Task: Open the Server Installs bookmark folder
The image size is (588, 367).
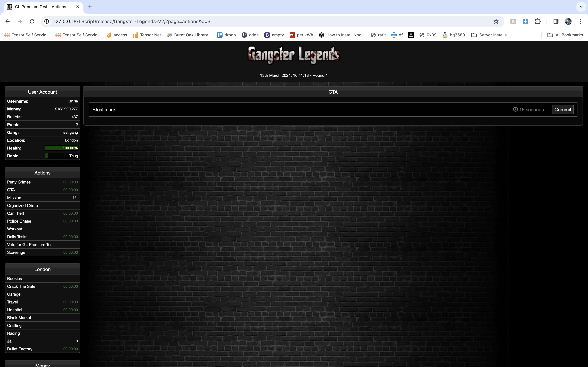Action: (489, 35)
